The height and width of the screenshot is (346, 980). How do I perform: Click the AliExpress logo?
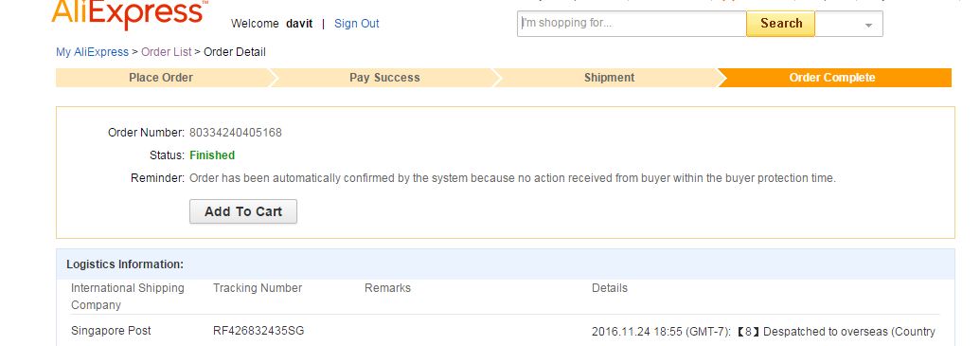(x=130, y=14)
